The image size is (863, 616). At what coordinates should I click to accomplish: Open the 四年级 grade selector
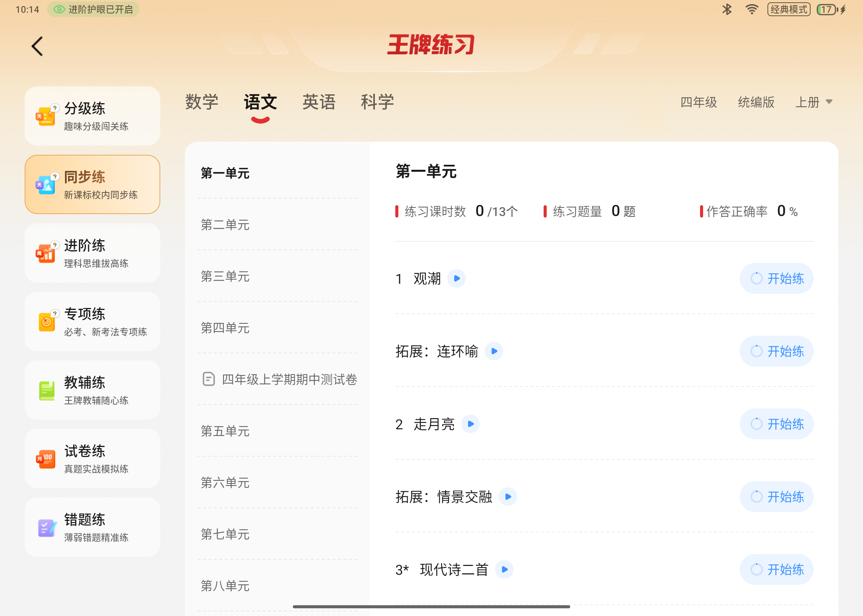(x=698, y=102)
